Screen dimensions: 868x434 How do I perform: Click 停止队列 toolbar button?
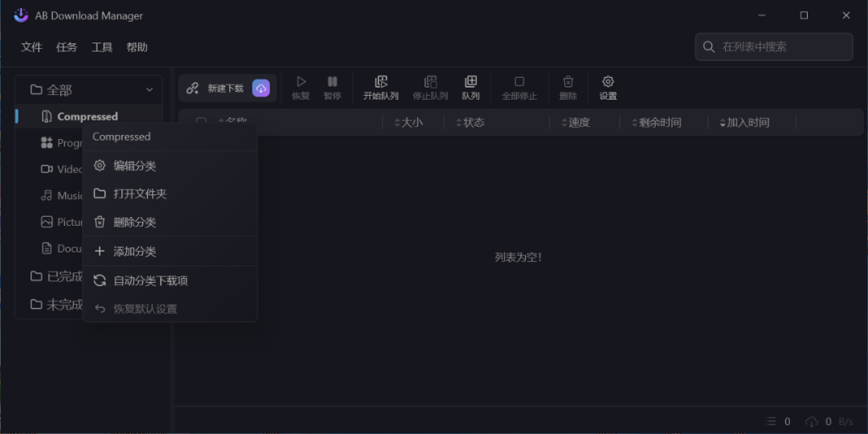coord(430,88)
